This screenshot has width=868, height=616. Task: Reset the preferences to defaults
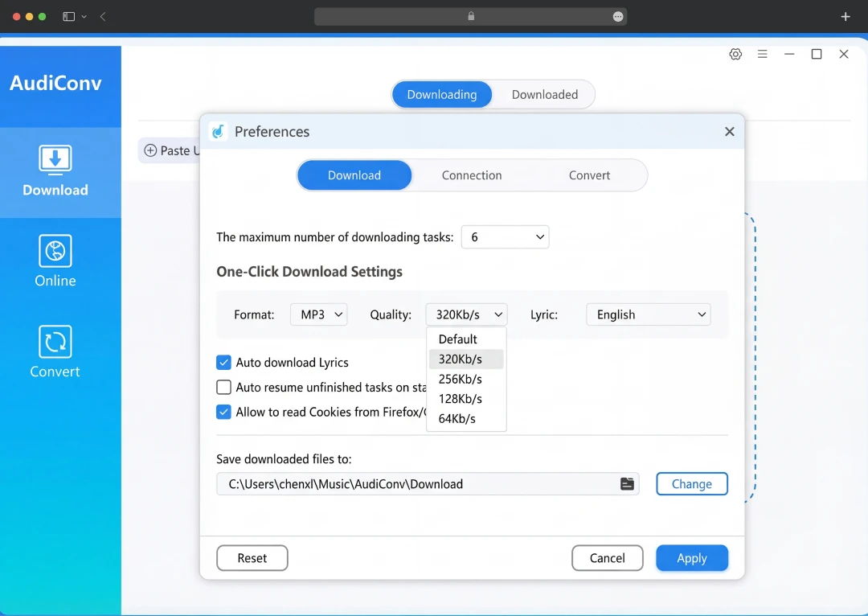click(x=252, y=557)
